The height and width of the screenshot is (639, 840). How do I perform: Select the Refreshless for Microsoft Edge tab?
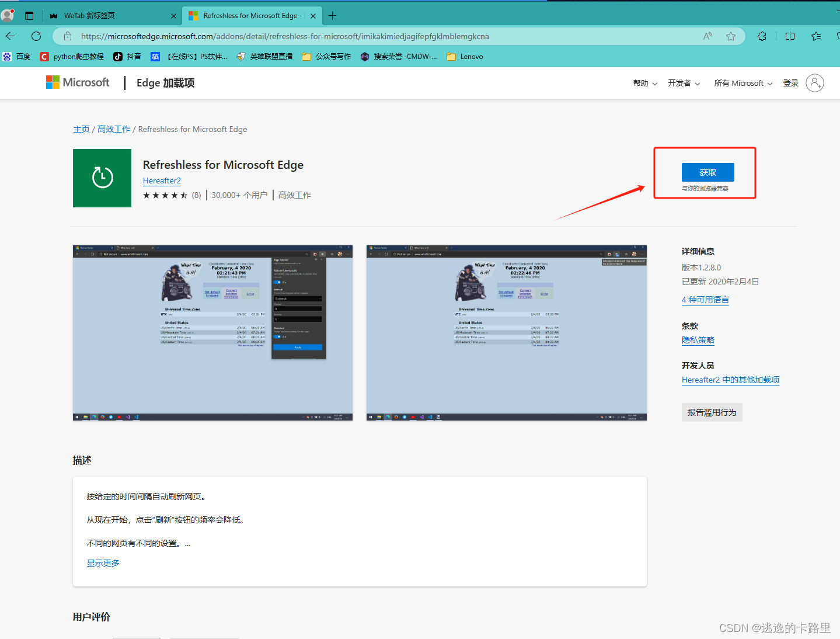click(x=252, y=16)
